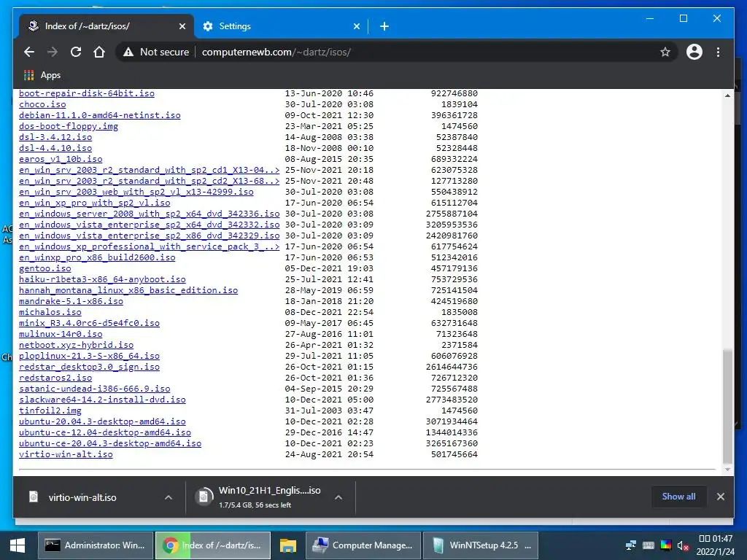This screenshot has height=560, width=747.
Task: Go back to the previous page
Action: [x=29, y=52]
